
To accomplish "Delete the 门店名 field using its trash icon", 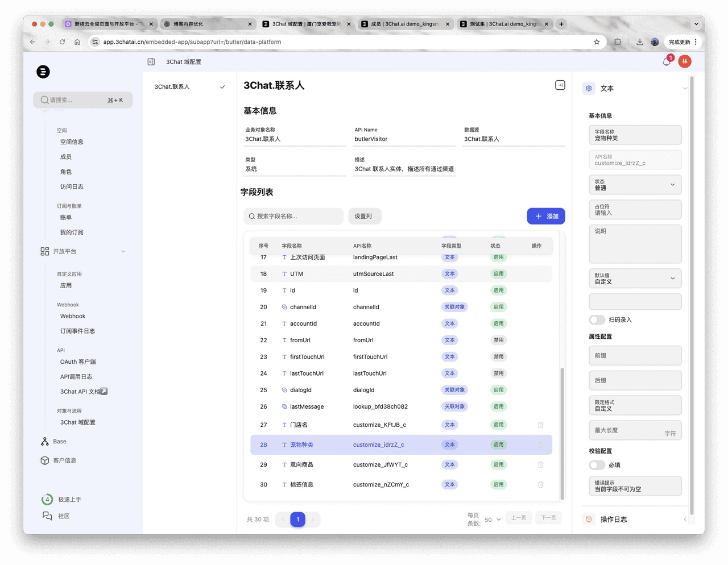I will [541, 425].
